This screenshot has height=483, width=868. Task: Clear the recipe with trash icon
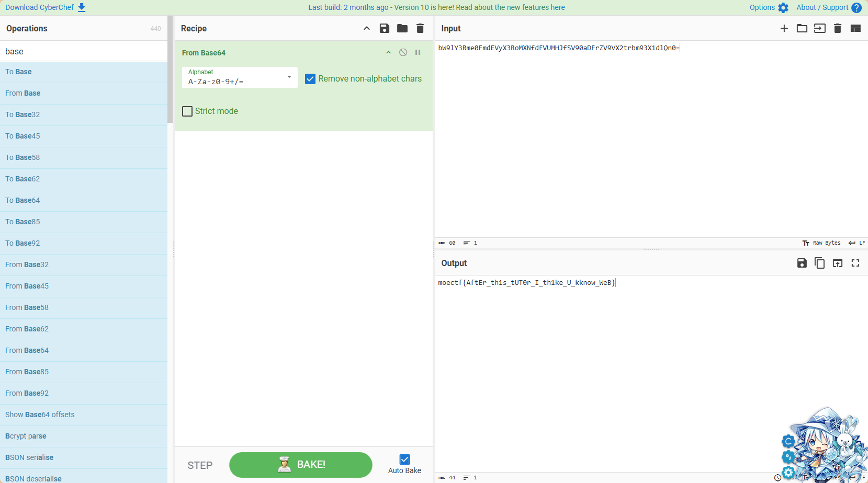point(420,28)
